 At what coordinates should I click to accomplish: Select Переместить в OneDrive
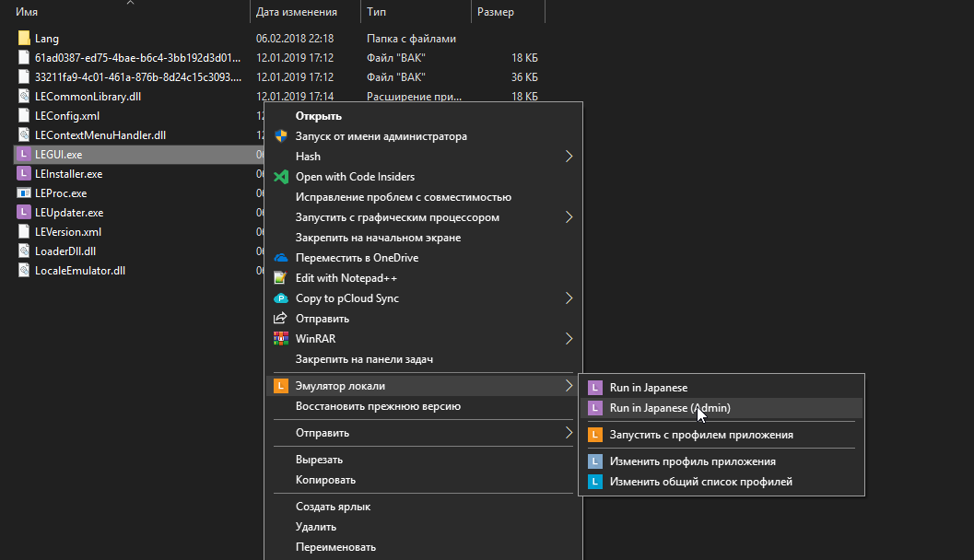[x=358, y=258]
